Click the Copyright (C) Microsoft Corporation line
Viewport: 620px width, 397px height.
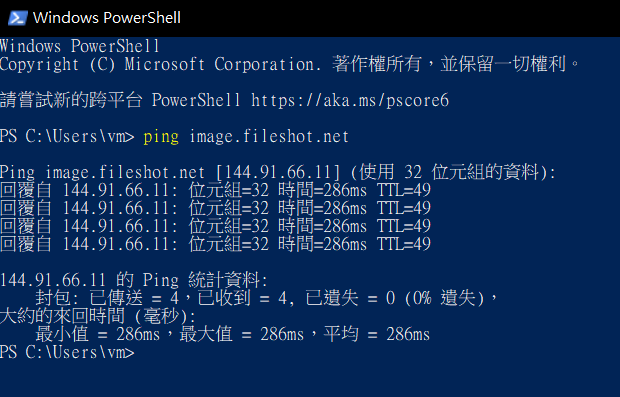tap(290, 64)
